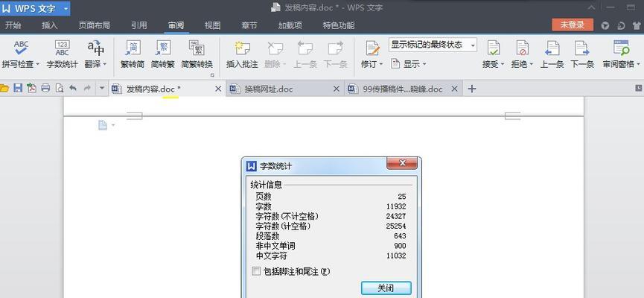Open 显示标记的最终状态 combo box
Viewport: 644px width, 298px height.
(433, 45)
